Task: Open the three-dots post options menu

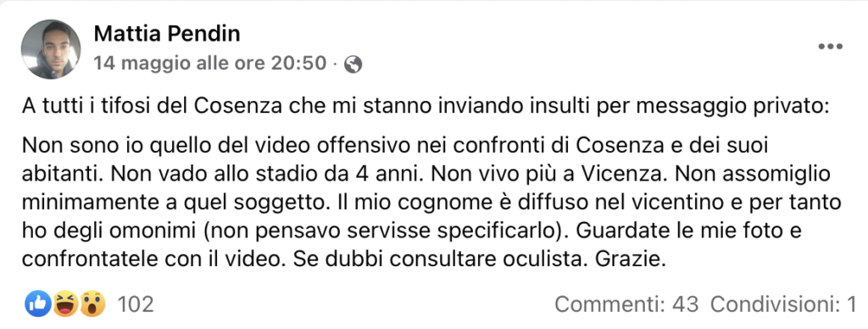Action: click(x=831, y=47)
